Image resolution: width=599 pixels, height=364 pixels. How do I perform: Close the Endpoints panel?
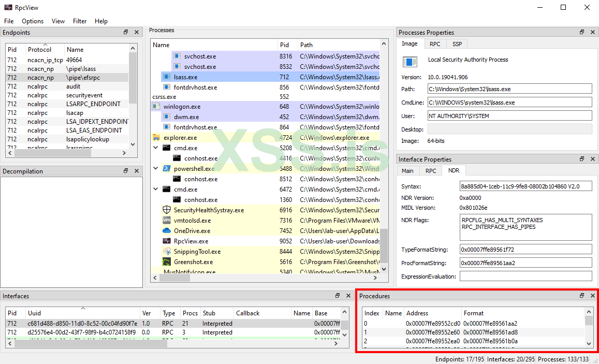[136, 32]
